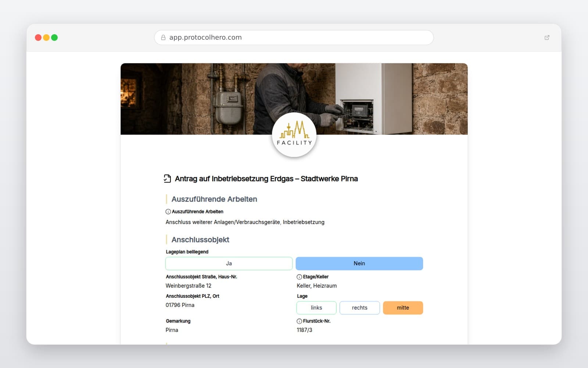588x368 pixels.
Task: Click the green maximize window button
Action: click(x=54, y=38)
